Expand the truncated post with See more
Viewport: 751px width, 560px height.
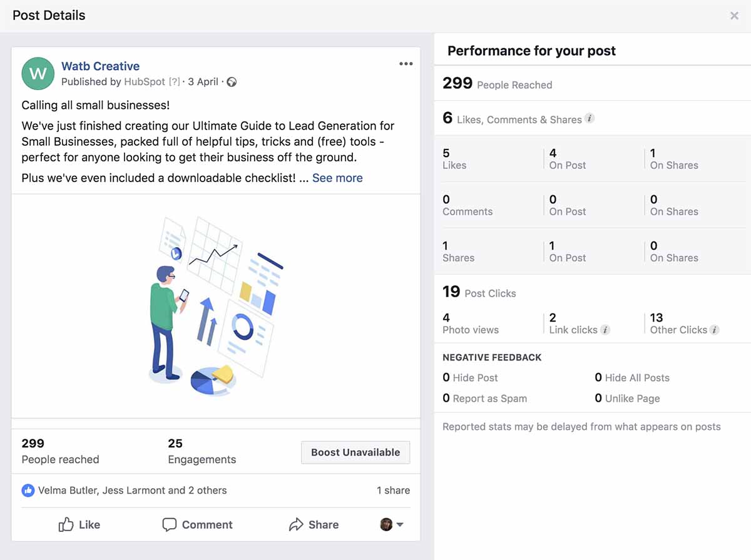pos(337,178)
